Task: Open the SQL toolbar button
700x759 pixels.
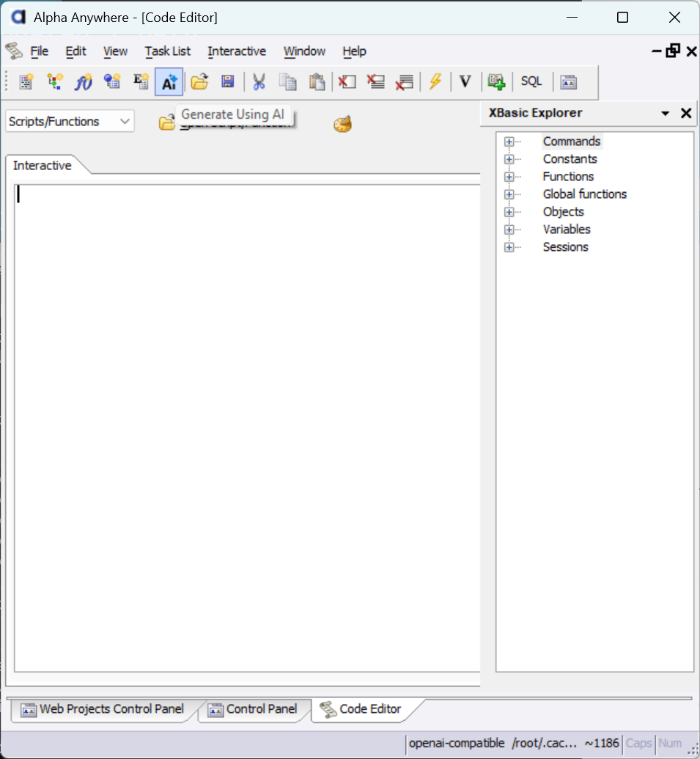Action: pos(531,81)
